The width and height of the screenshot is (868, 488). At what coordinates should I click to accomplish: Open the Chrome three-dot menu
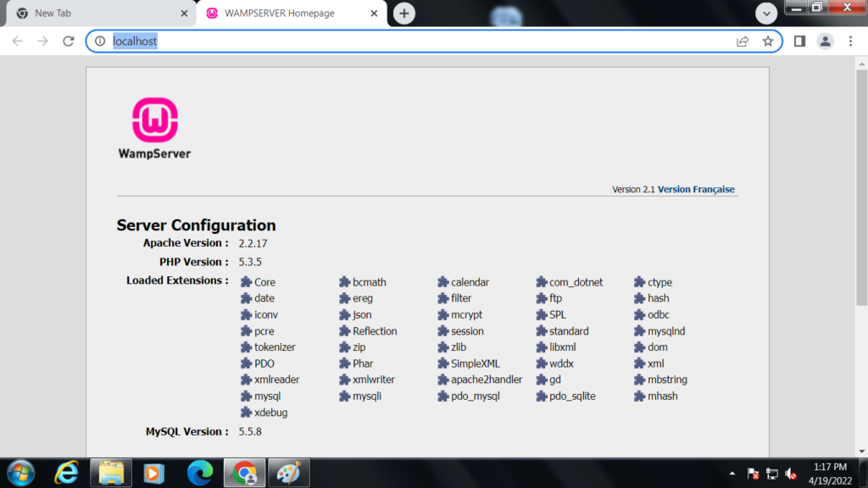[850, 41]
